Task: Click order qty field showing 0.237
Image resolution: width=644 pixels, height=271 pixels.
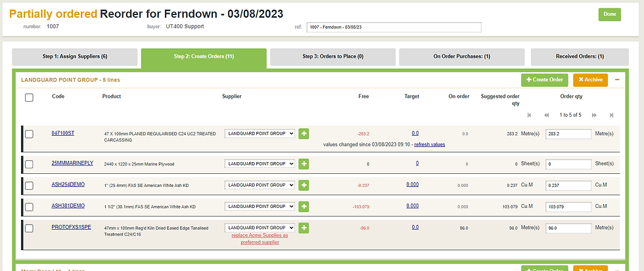Action: point(568,185)
